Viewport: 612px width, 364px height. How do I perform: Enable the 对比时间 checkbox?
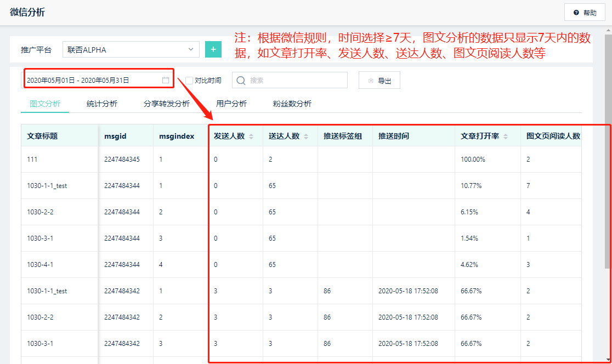click(189, 81)
